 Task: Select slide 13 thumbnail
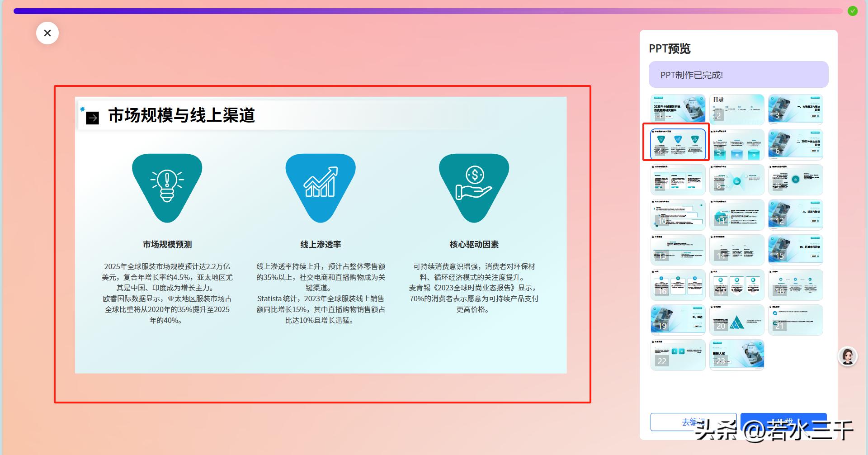click(x=678, y=250)
